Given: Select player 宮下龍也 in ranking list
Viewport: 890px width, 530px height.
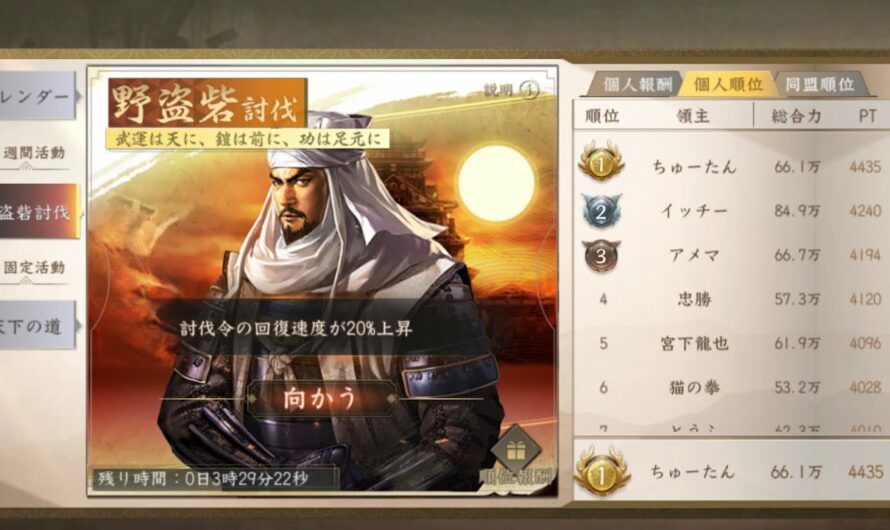Looking at the screenshot, I should 694,343.
